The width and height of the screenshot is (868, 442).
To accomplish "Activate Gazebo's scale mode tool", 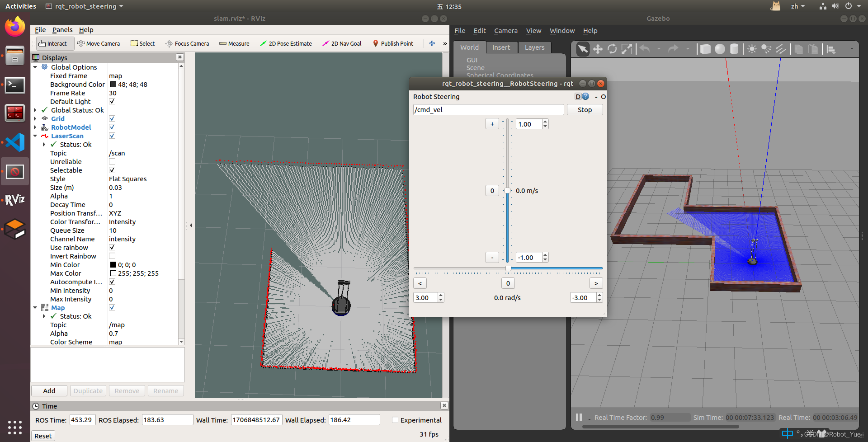I will tap(627, 49).
